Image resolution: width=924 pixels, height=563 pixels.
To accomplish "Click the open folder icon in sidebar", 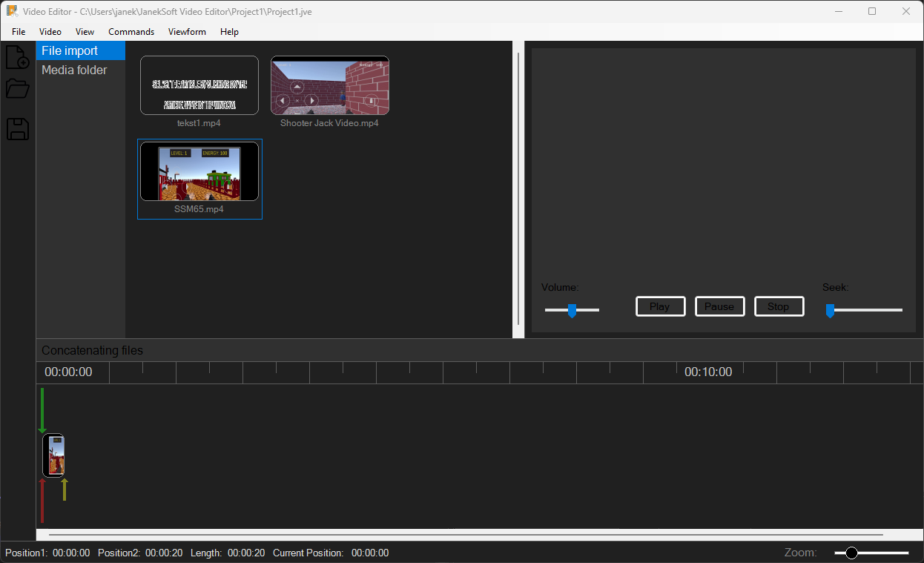I will [x=17, y=89].
